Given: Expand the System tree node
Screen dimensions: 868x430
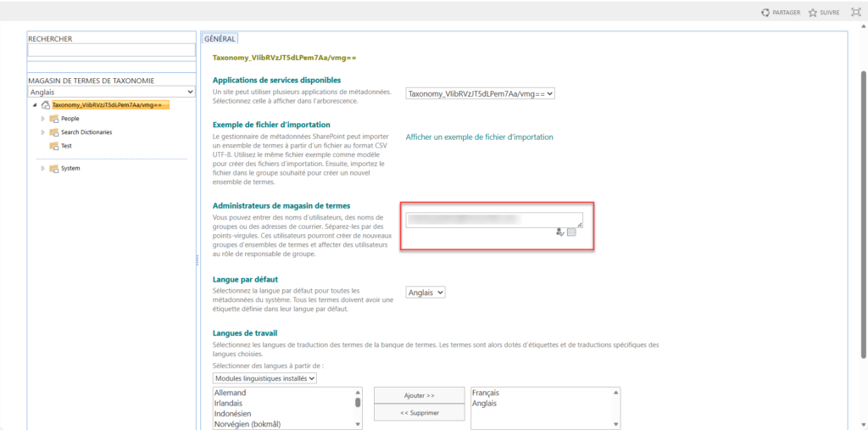Looking at the screenshot, I should coord(42,168).
